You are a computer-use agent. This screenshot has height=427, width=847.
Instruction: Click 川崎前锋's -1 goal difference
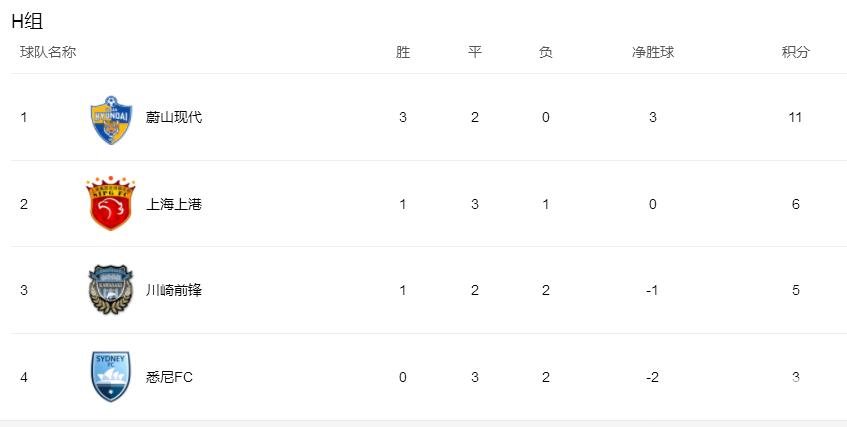652,290
